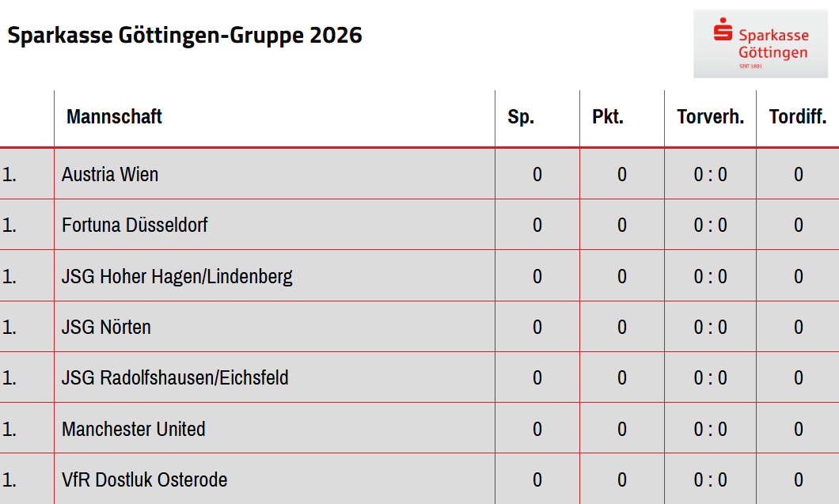Select the VfR Dostluk Osterode team

point(145,479)
